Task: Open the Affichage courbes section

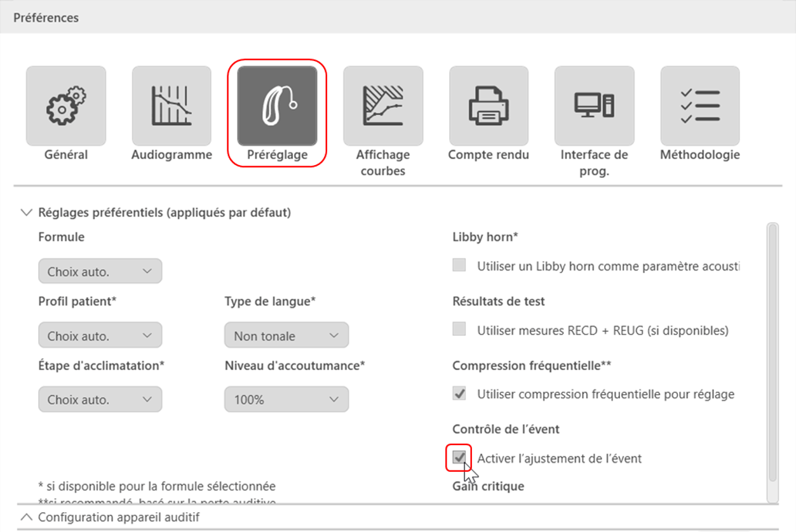Action: [382, 105]
